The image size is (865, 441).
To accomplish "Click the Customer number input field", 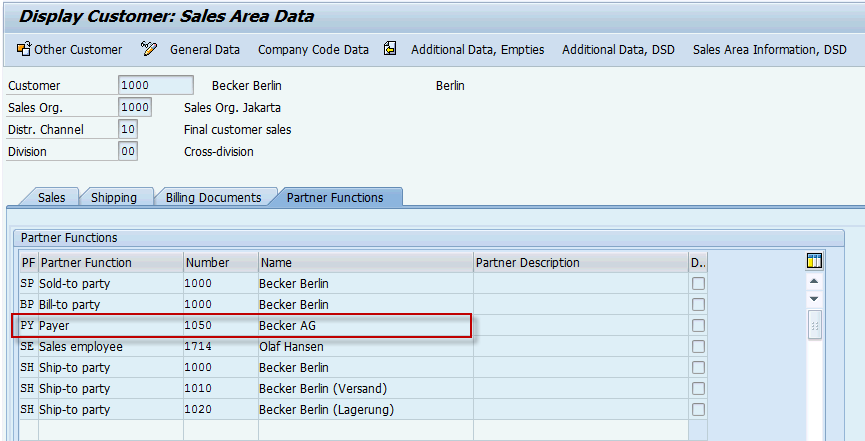I will click(x=155, y=86).
